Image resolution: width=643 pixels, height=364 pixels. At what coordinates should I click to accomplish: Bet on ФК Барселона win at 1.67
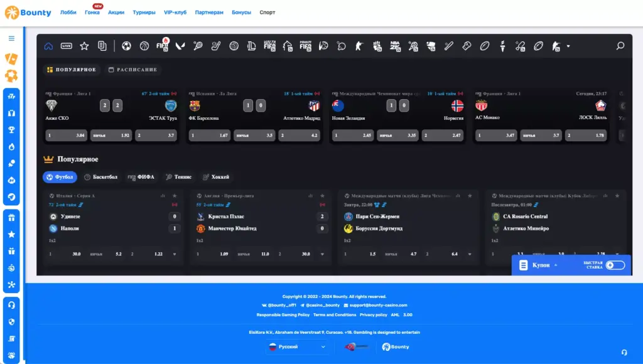coord(209,135)
